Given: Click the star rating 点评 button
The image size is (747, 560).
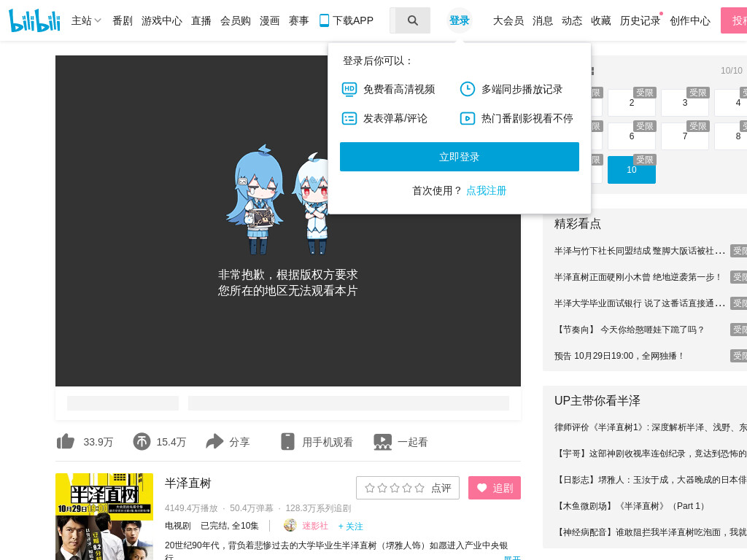Looking at the screenshot, I should pyautogui.click(x=408, y=488).
